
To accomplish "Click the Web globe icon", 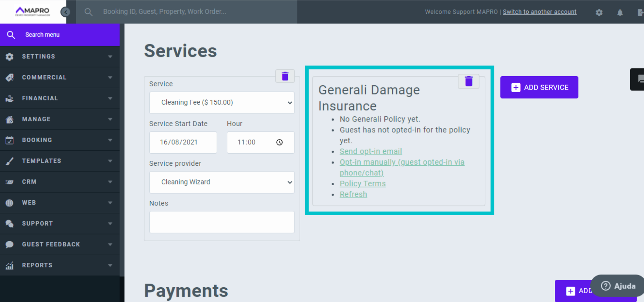I will coord(10,202).
